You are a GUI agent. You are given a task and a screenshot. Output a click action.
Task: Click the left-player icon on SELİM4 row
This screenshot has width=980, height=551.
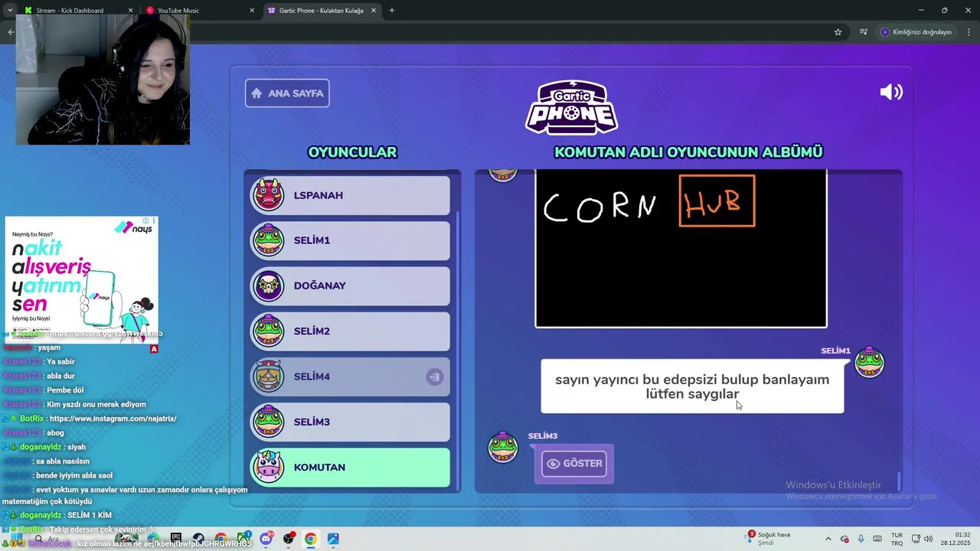(434, 377)
